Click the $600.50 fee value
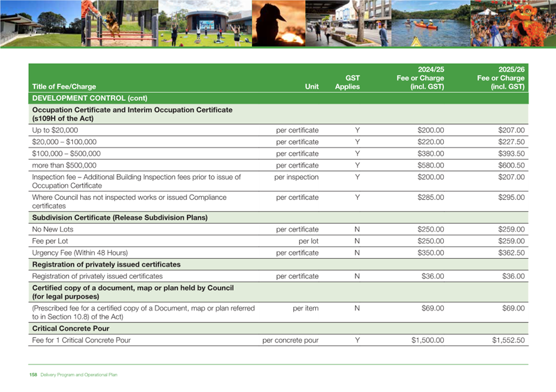The height and width of the screenshot is (392, 556). point(511,165)
